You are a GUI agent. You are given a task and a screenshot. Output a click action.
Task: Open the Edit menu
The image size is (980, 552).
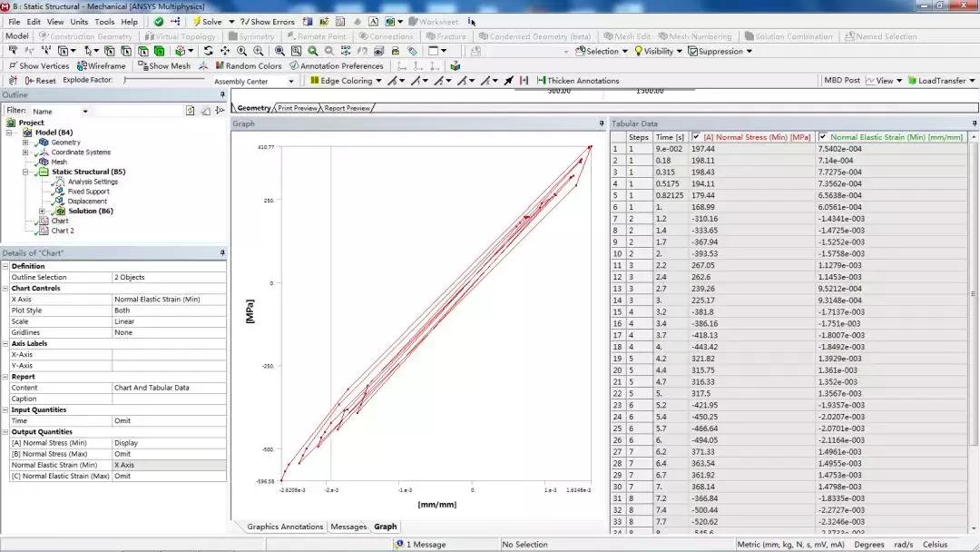(x=34, y=21)
